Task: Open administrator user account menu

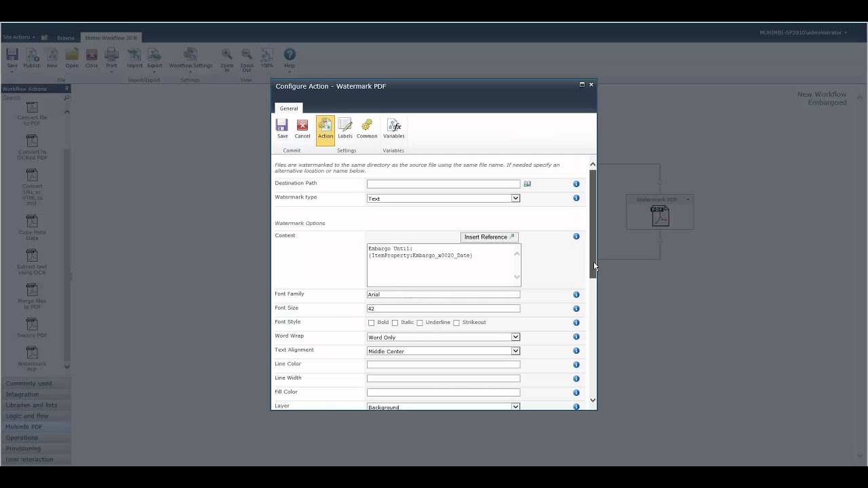Action: coord(803,33)
